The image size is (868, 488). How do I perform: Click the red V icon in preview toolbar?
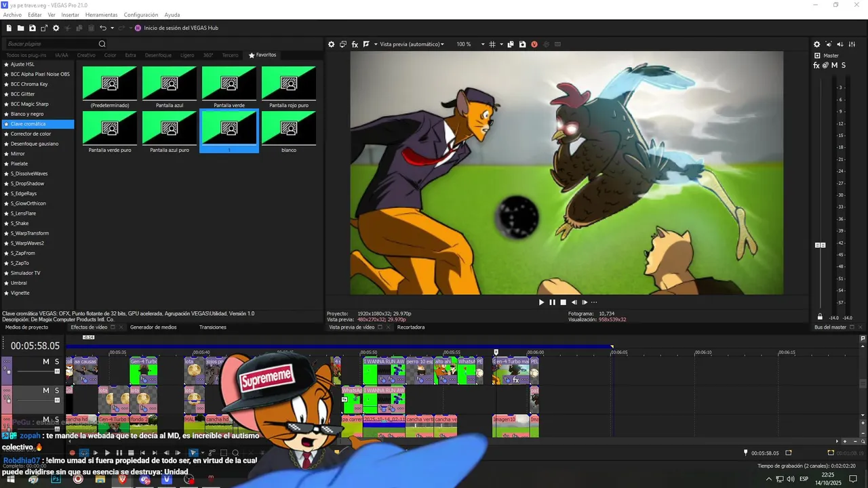click(534, 44)
